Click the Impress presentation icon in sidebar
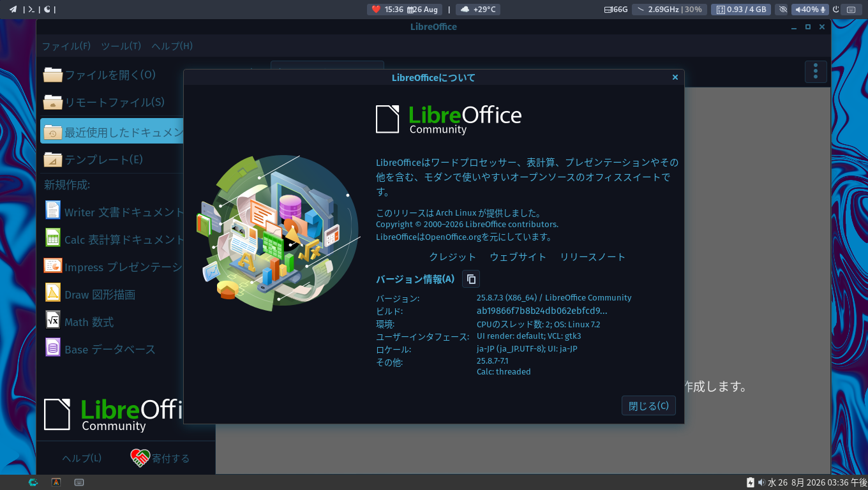868x490 pixels. pyautogui.click(x=53, y=265)
